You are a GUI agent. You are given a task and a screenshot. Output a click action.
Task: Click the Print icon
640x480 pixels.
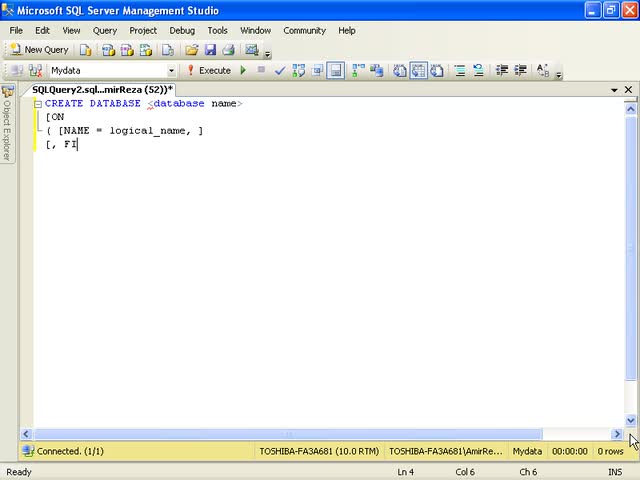point(229,50)
